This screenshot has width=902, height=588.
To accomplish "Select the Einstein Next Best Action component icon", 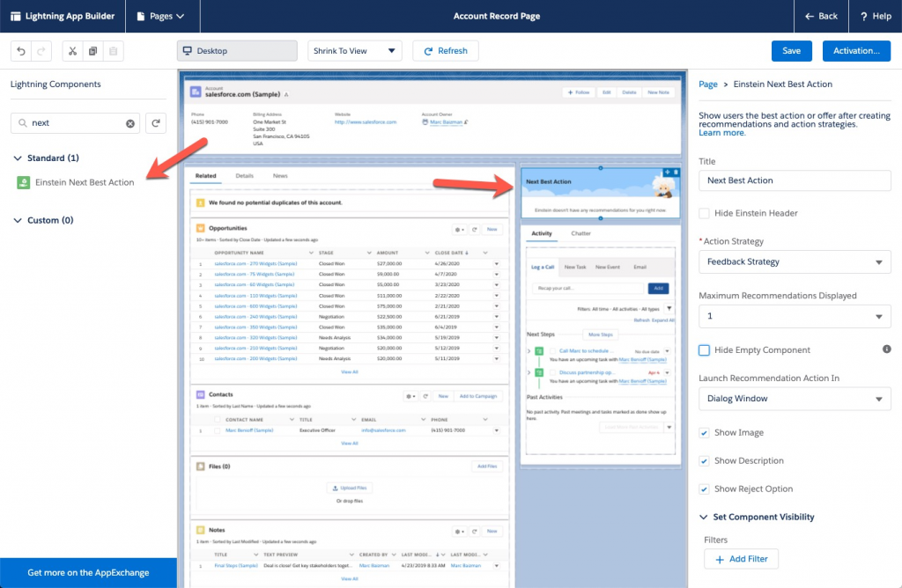I will click(23, 183).
